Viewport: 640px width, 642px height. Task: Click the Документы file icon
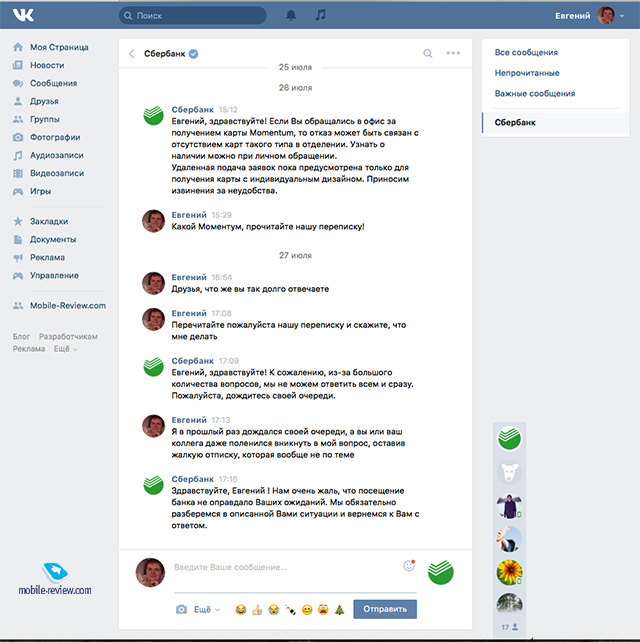(x=18, y=239)
